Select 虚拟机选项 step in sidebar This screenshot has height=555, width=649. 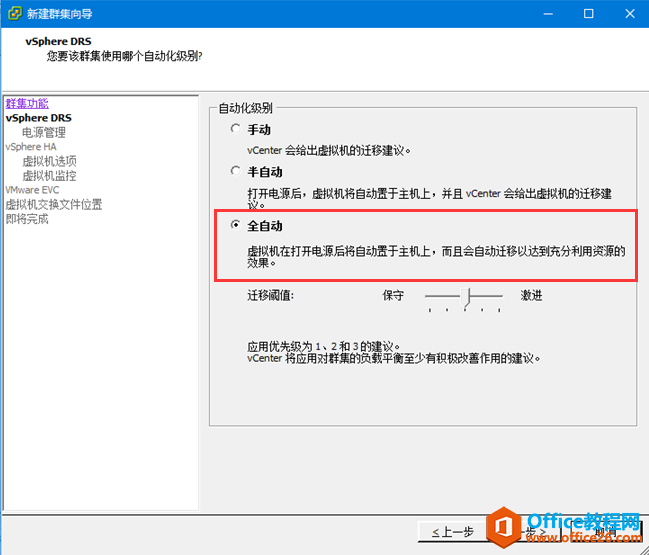49,161
